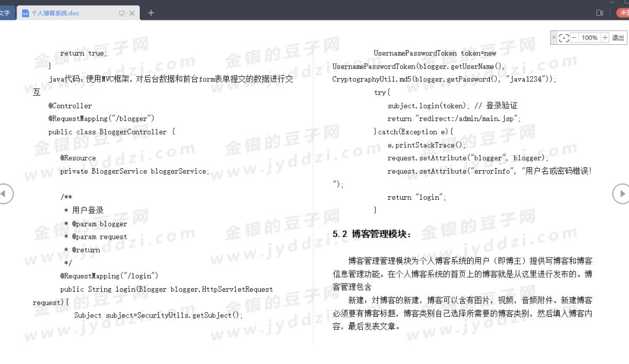The height and width of the screenshot is (364, 629).
Task: Click the line * @param blogger
Action: (x=96, y=224)
